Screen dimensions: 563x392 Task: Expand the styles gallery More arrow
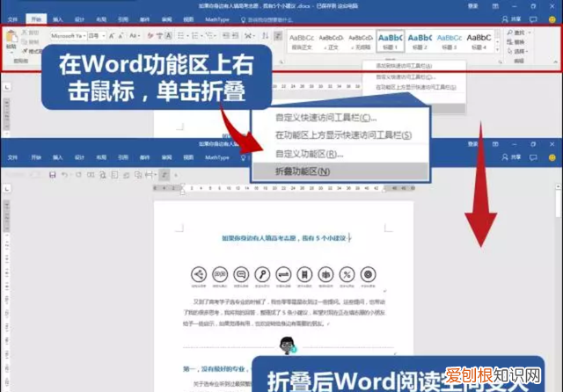[x=497, y=49]
